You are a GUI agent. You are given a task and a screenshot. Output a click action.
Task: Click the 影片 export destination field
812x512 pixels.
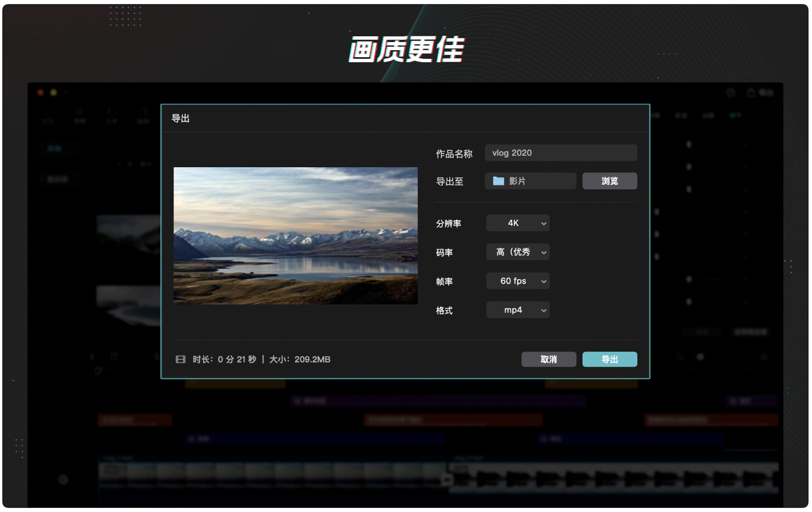point(530,181)
